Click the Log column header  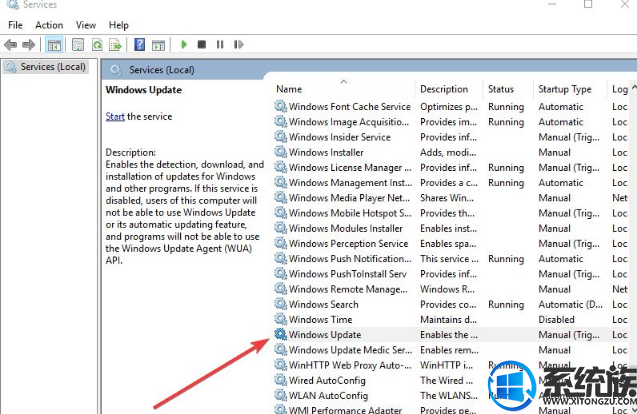[x=622, y=89]
